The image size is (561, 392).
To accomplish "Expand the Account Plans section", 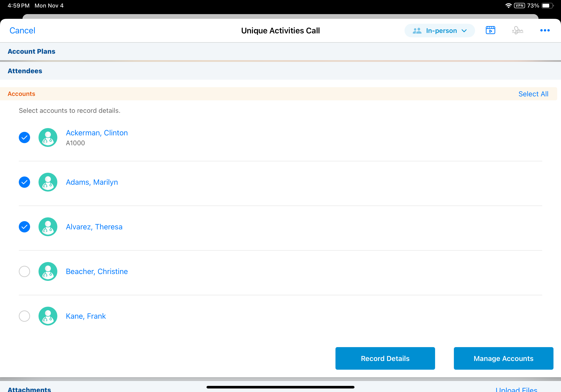I will [x=31, y=51].
